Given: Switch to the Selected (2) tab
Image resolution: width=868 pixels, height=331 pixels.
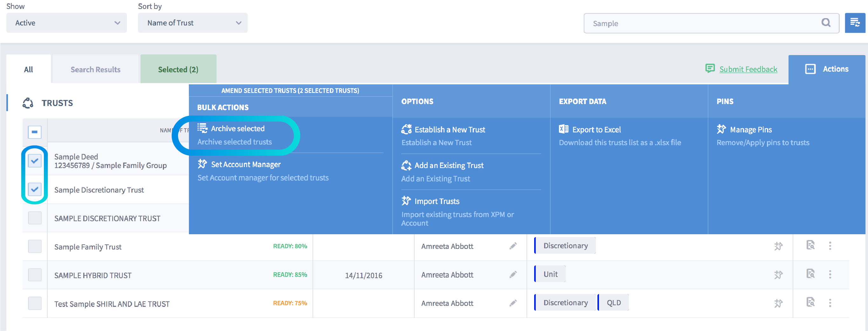Looking at the screenshot, I should point(178,69).
